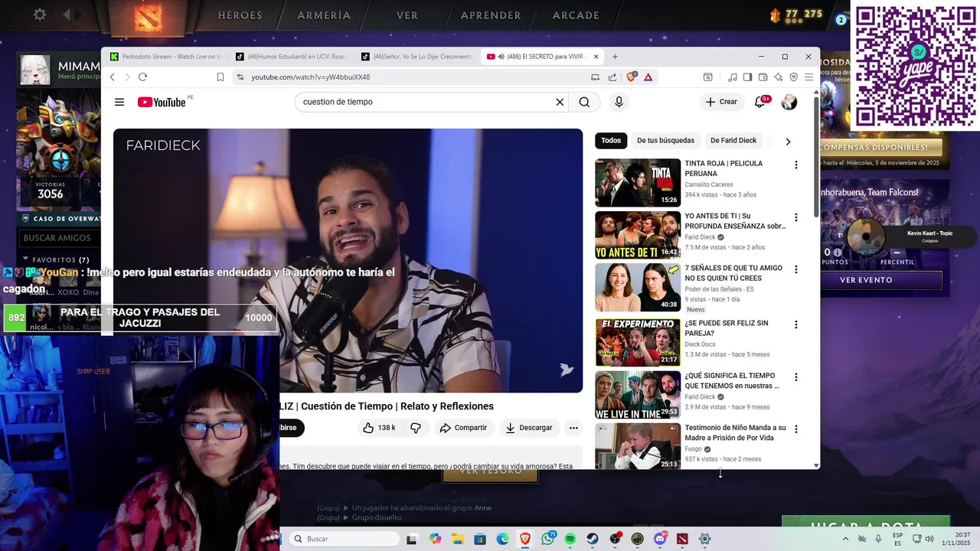Open a new browser tab

point(615,57)
